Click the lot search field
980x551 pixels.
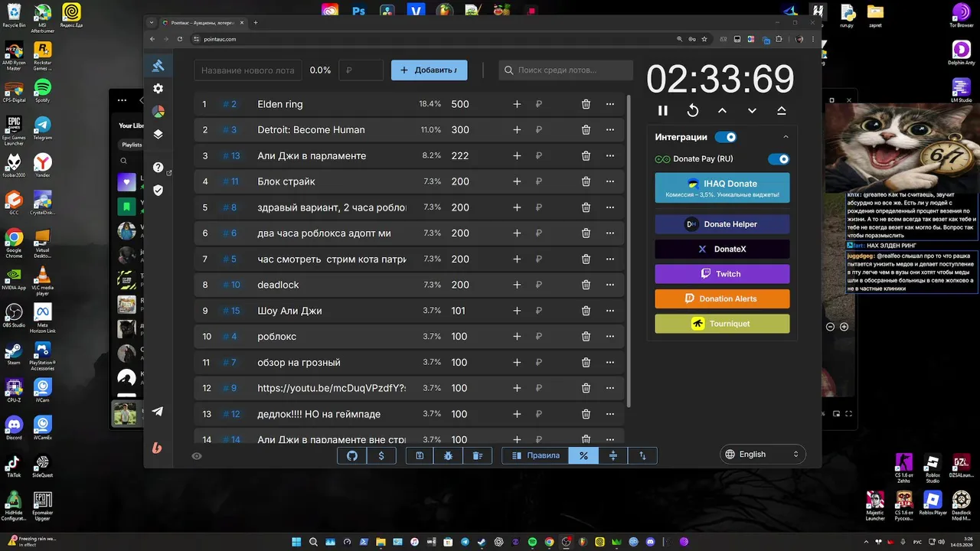pos(566,70)
